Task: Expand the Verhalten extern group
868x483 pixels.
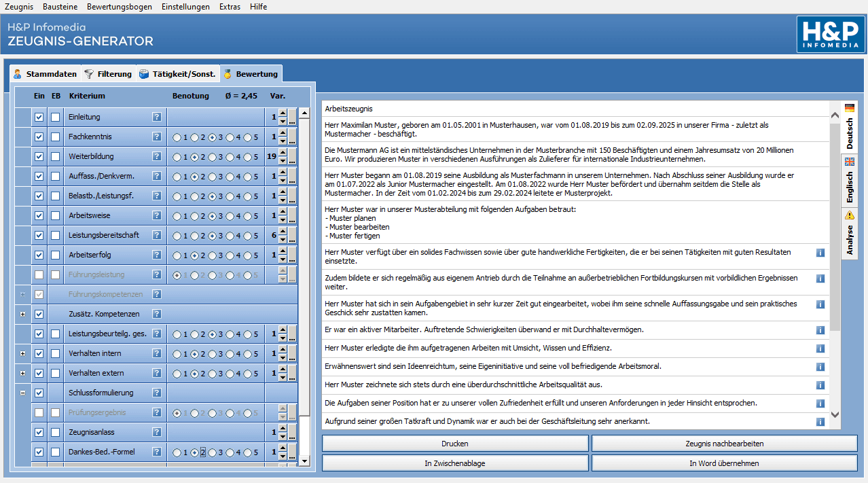Action: pos(23,373)
